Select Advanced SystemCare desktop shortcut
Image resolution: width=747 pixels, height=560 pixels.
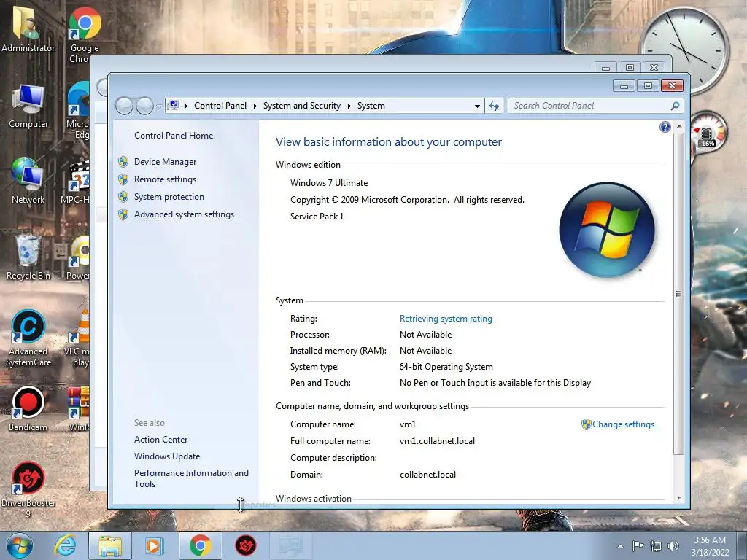(x=28, y=338)
